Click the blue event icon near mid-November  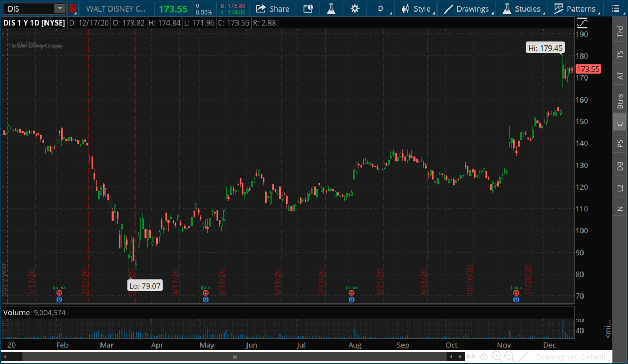pyautogui.click(x=517, y=300)
